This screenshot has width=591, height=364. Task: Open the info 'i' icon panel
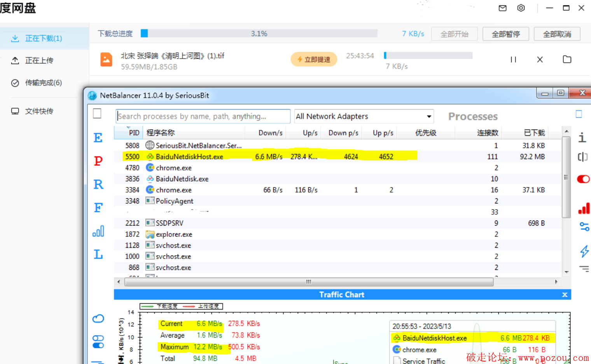(582, 137)
